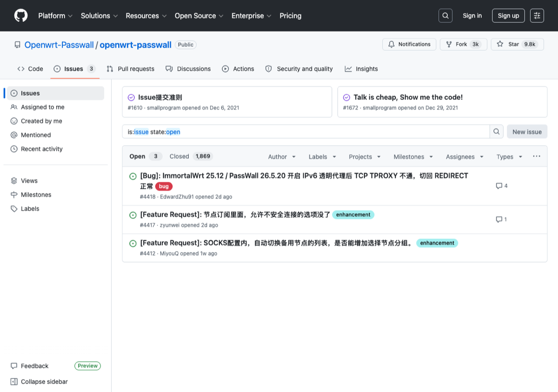Select the Issues repository tab
The image size is (558, 392).
click(74, 69)
